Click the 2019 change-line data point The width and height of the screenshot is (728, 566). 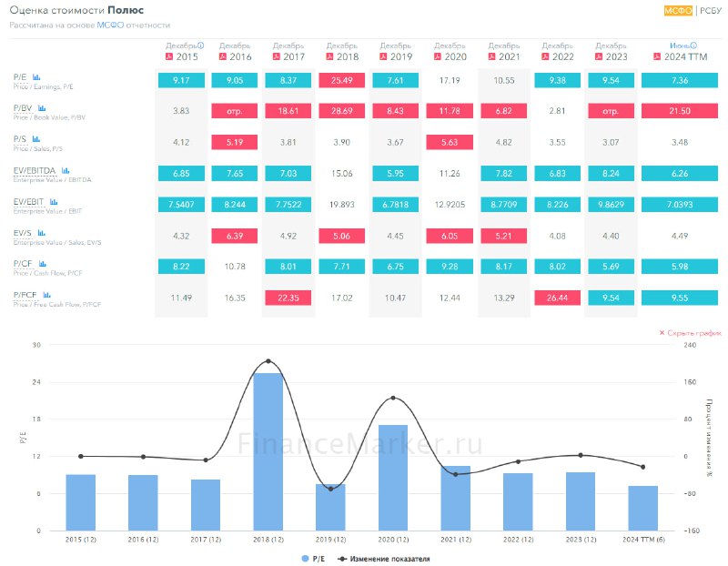coord(330,489)
